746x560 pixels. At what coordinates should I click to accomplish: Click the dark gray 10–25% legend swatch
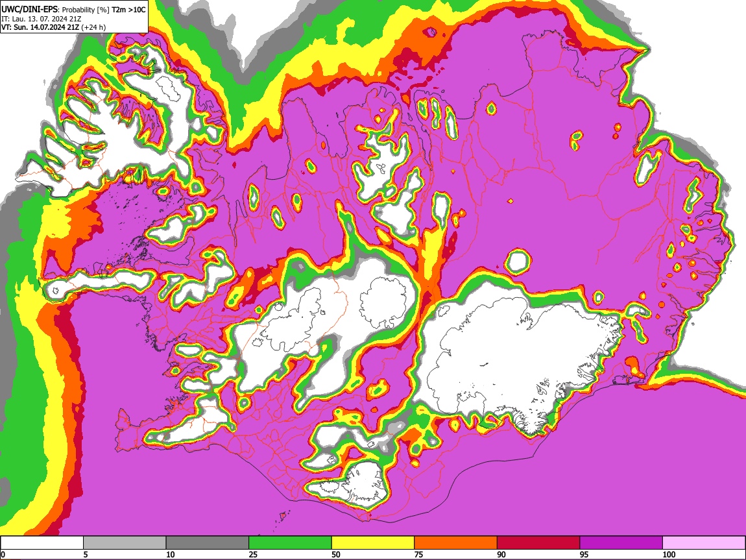point(208,543)
